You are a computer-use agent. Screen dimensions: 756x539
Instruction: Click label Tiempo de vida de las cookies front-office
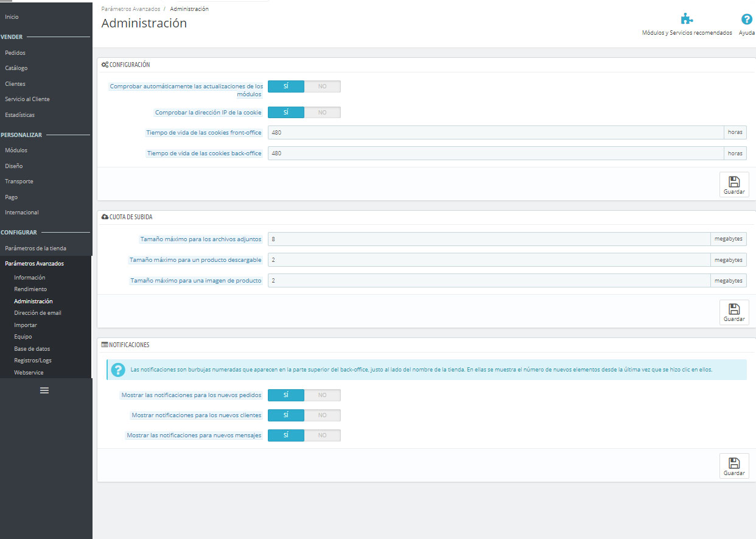(204, 133)
